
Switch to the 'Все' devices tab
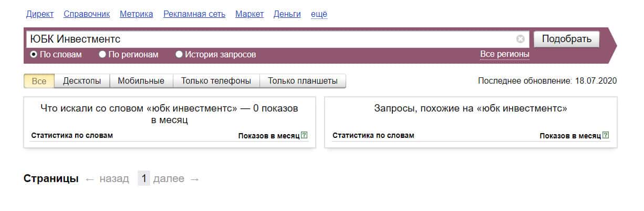[39, 81]
